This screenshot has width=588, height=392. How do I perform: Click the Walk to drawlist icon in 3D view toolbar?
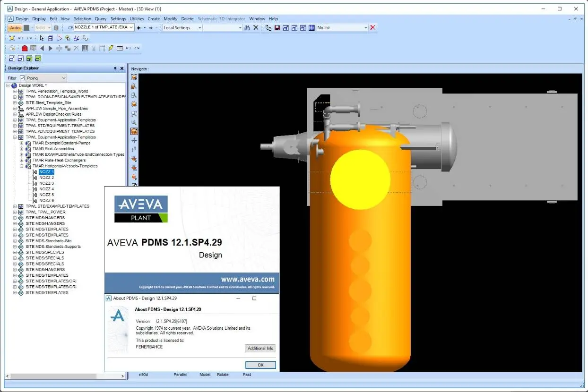point(134,95)
